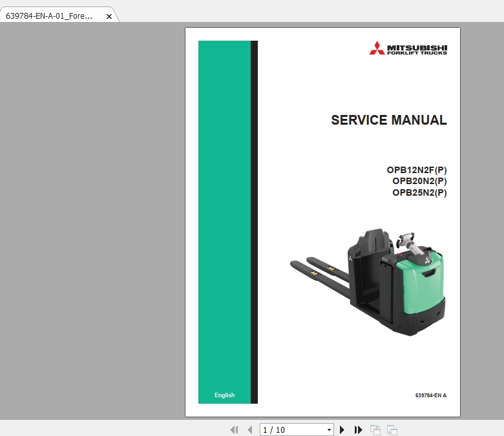
Task: Click the SERVICE MANUAL title text
Action: [389, 120]
